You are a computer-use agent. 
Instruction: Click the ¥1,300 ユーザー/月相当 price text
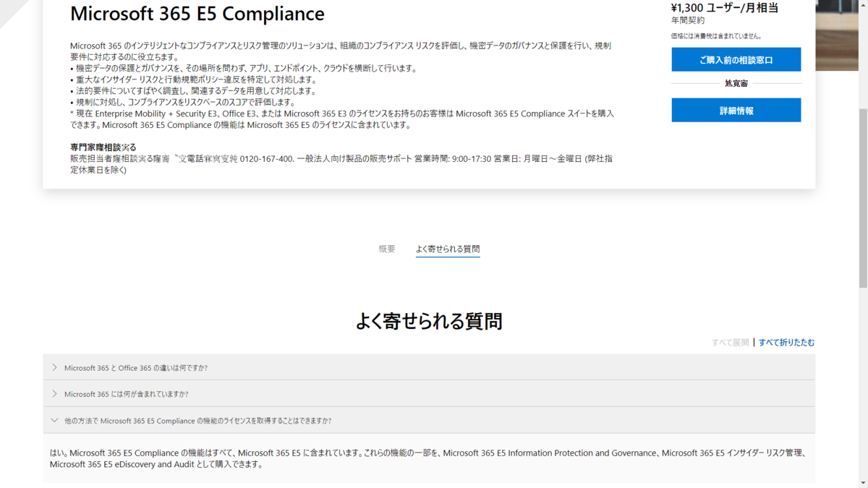coord(725,8)
